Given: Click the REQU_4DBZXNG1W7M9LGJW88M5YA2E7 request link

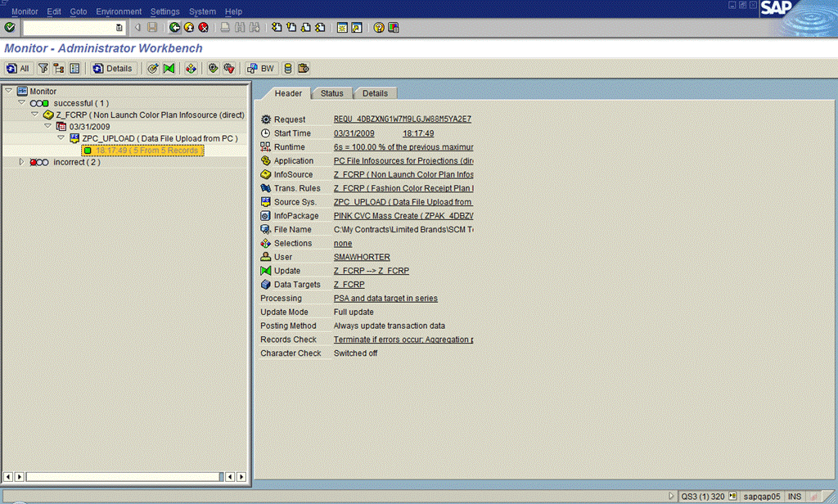Looking at the screenshot, I should [x=403, y=119].
